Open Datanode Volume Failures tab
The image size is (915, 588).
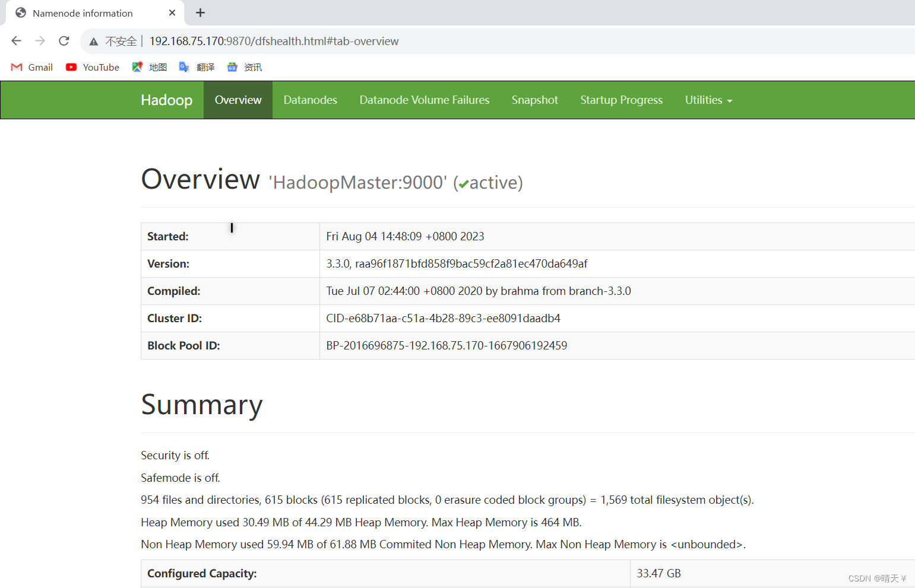coord(425,100)
